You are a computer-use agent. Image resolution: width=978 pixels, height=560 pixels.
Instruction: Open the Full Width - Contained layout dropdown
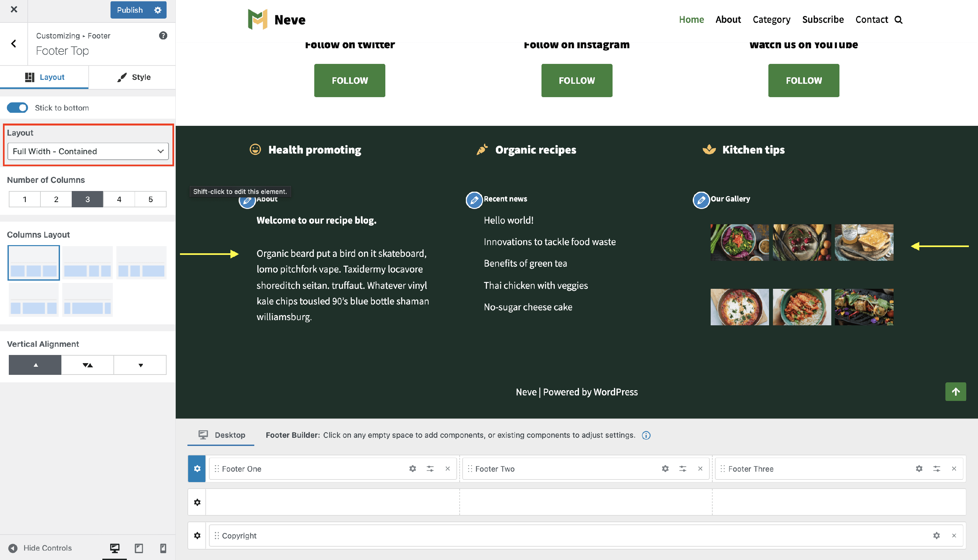[88, 151]
